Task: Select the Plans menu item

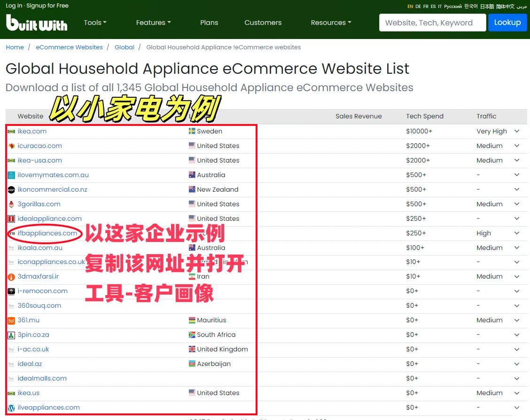Action: coord(209,22)
